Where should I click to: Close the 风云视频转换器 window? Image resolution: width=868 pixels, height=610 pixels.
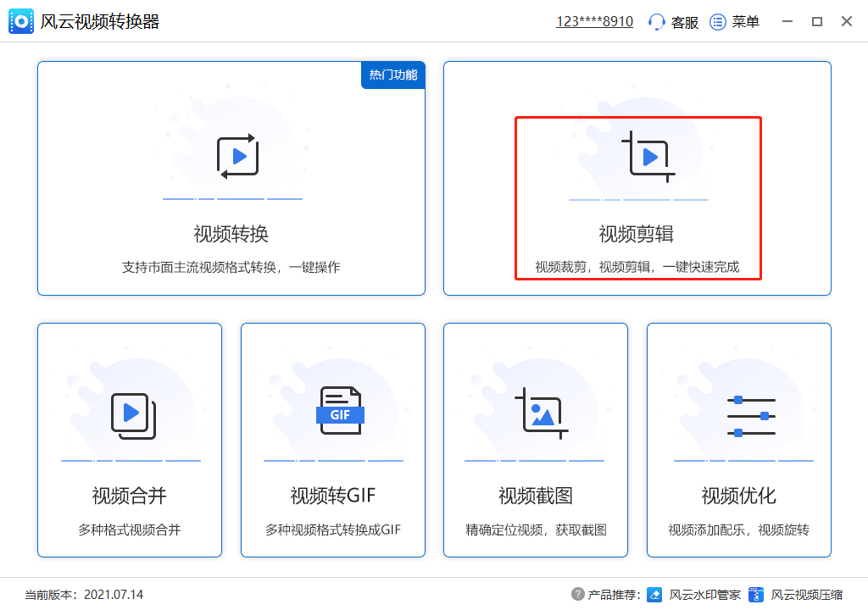coord(847,21)
